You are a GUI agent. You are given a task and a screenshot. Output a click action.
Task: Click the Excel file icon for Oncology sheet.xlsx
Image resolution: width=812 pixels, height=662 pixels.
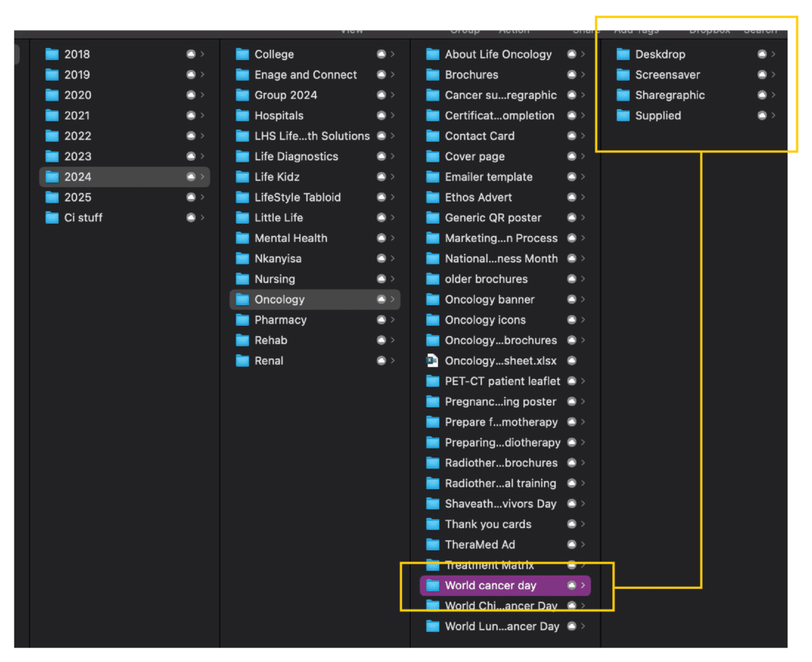432,361
